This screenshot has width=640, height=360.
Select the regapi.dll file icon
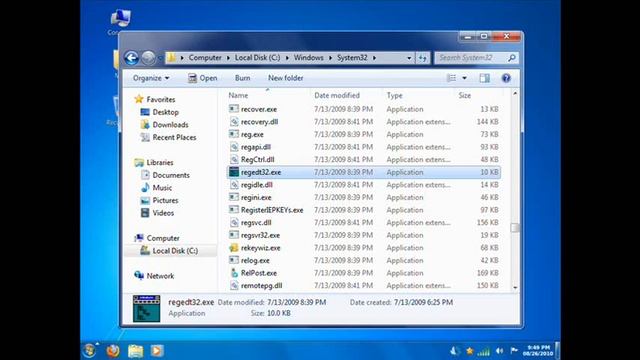pos(233,147)
